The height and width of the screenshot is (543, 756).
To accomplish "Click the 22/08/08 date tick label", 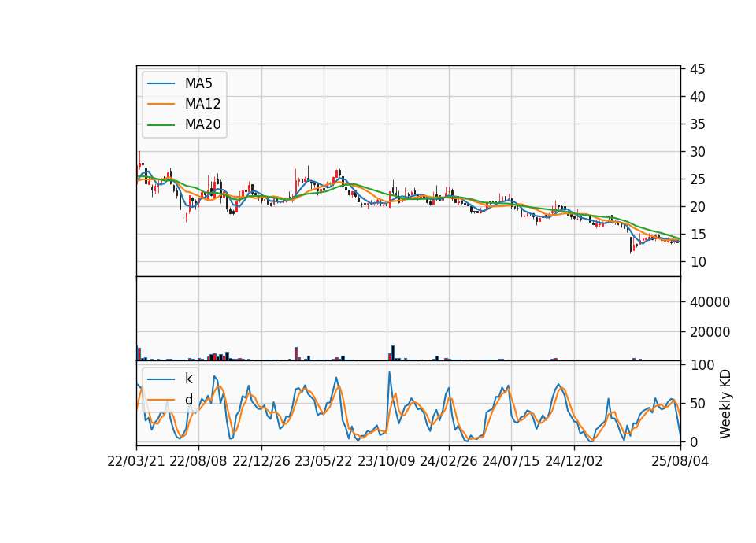I will [198, 462].
